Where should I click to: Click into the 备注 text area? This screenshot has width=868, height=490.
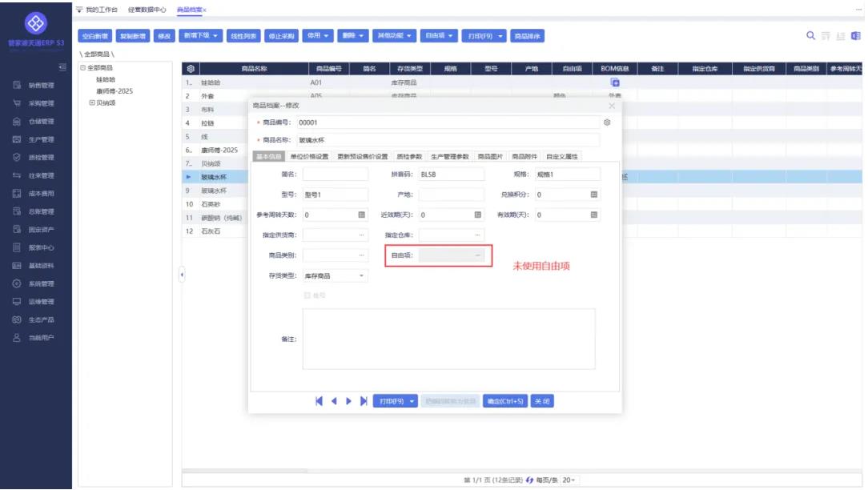tap(448, 339)
